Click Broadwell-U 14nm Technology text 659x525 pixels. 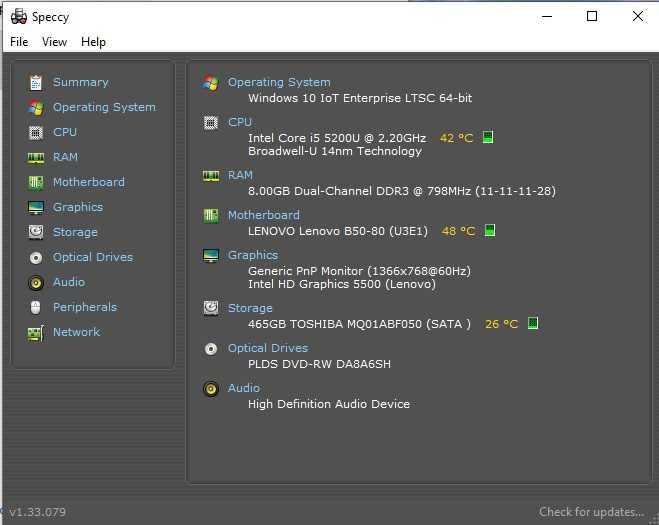[335, 151]
